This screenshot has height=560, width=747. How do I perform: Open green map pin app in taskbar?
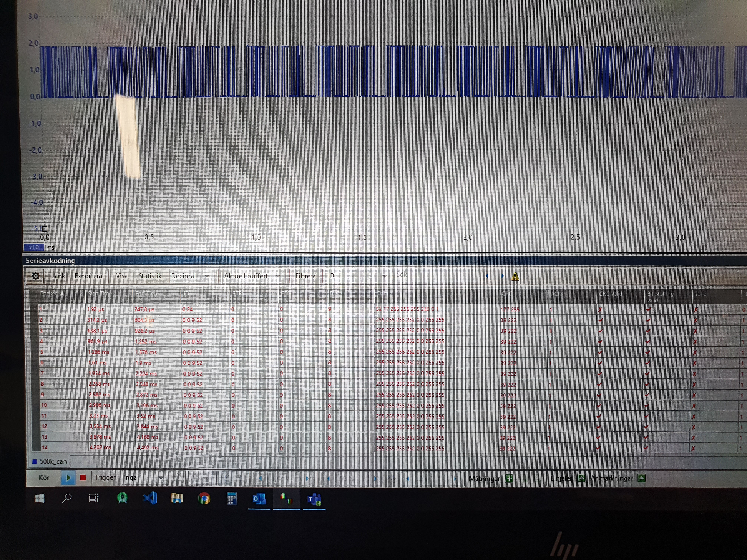pos(122,498)
